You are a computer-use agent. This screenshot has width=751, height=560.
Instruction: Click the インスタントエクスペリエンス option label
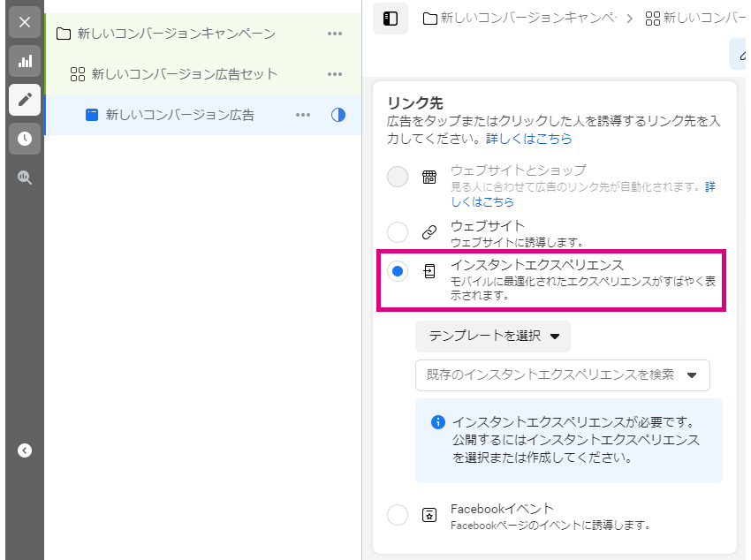click(x=537, y=265)
